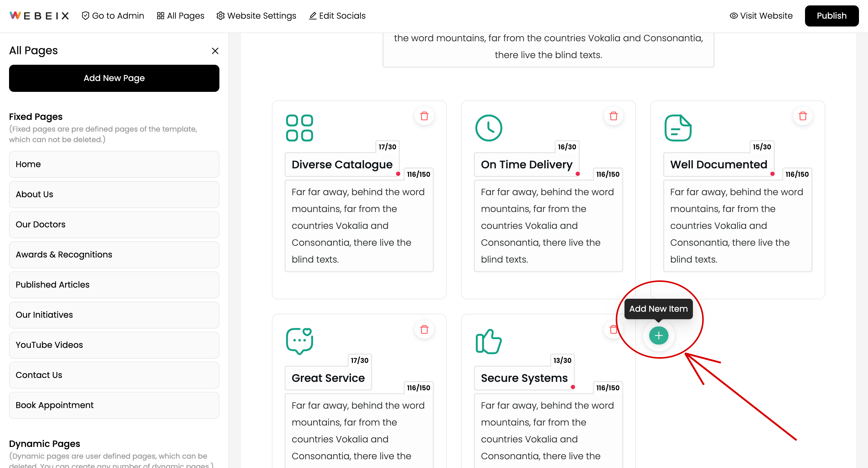The image size is (868, 468).
Task: Edit On Time Delivery description text
Action: click(x=548, y=226)
